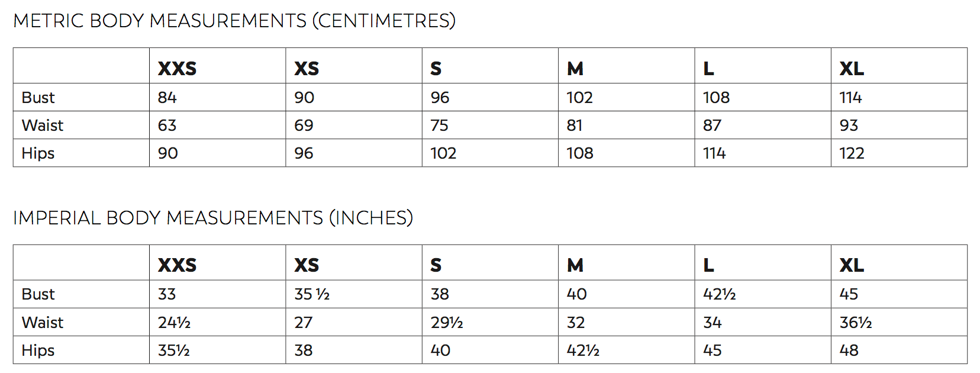Viewport: 980px width, 373px height.
Task: Select the XL column header in metric table
Action: pos(852,69)
